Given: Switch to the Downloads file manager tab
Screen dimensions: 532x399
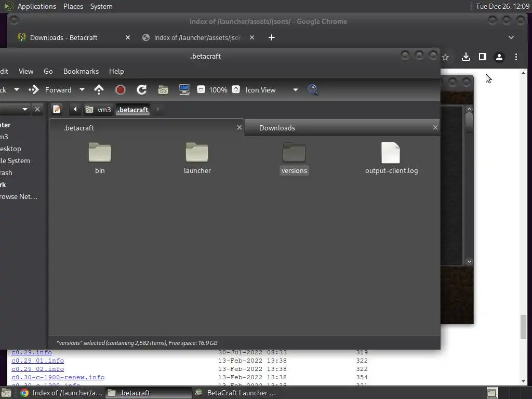Looking at the screenshot, I should (x=342, y=128).
